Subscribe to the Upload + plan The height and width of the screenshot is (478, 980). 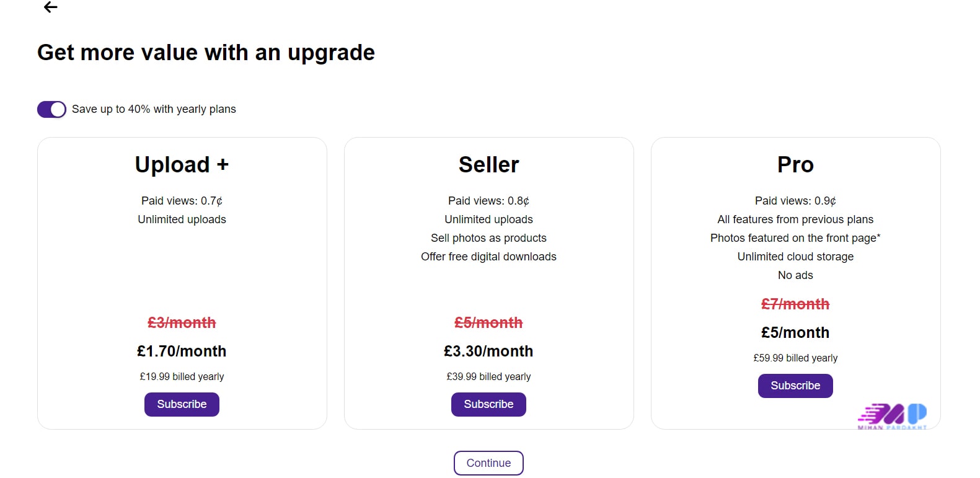[x=182, y=404]
